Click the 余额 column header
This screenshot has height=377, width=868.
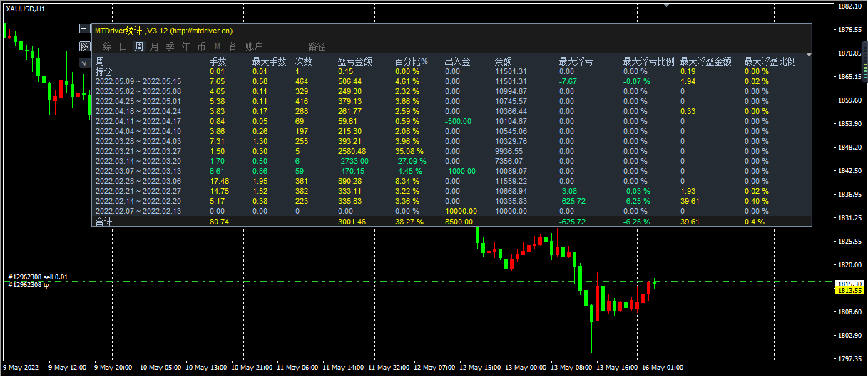(x=504, y=62)
